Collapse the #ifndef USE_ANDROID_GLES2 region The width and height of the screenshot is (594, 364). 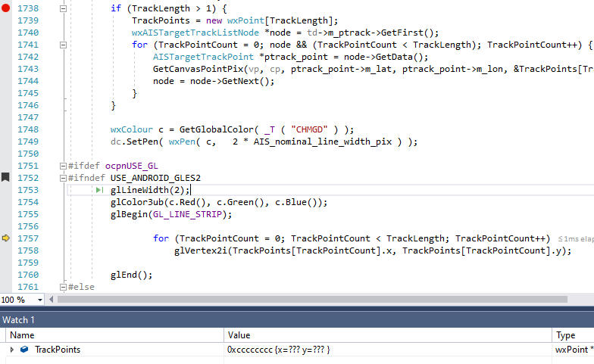(x=64, y=178)
